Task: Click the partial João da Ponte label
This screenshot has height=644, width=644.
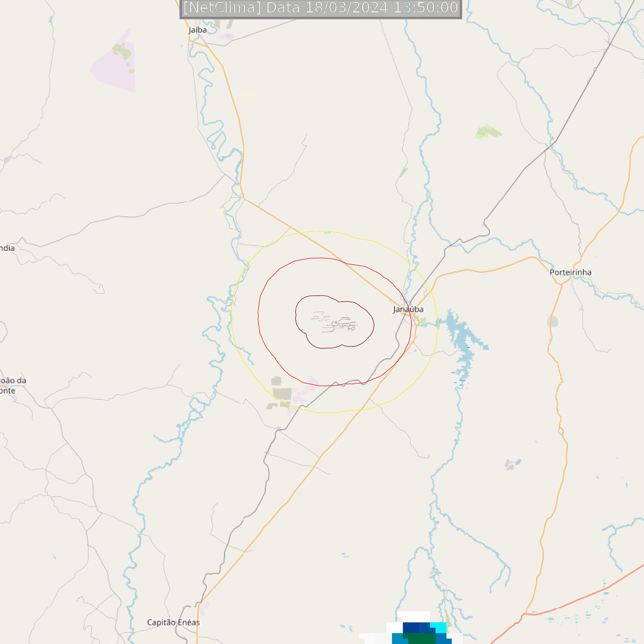Action: pos(13,385)
